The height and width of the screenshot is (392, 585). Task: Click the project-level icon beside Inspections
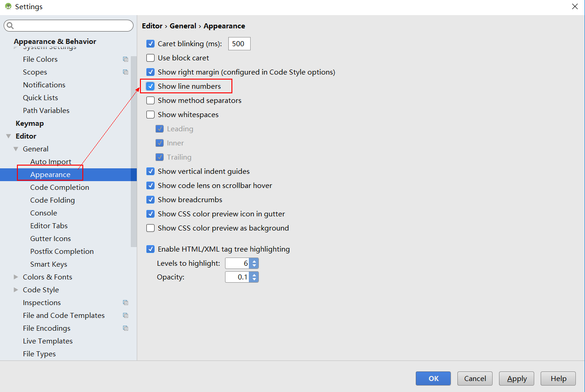coord(125,303)
